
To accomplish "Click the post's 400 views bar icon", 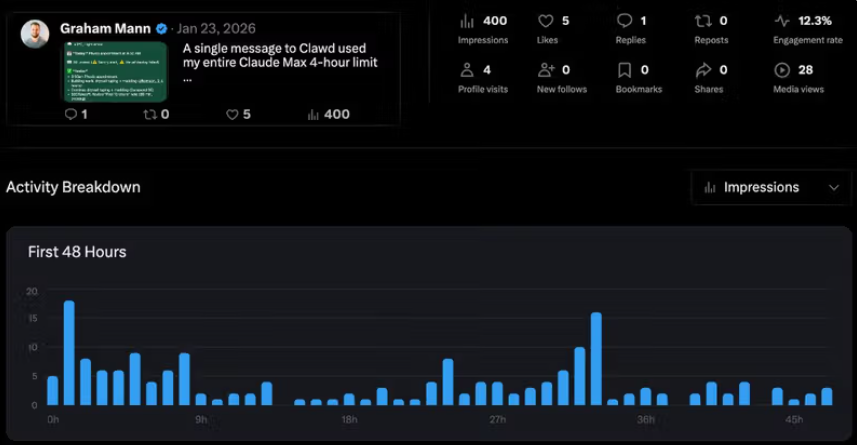I will click(x=313, y=114).
